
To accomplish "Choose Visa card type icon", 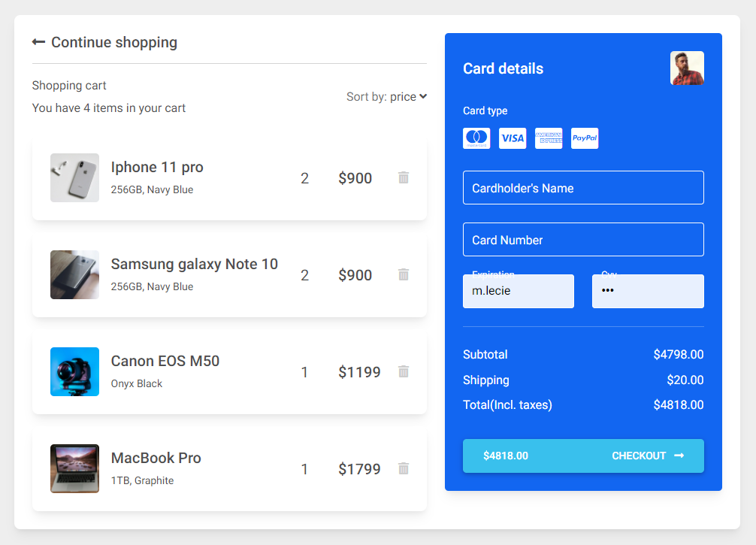I will click(513, 138).
